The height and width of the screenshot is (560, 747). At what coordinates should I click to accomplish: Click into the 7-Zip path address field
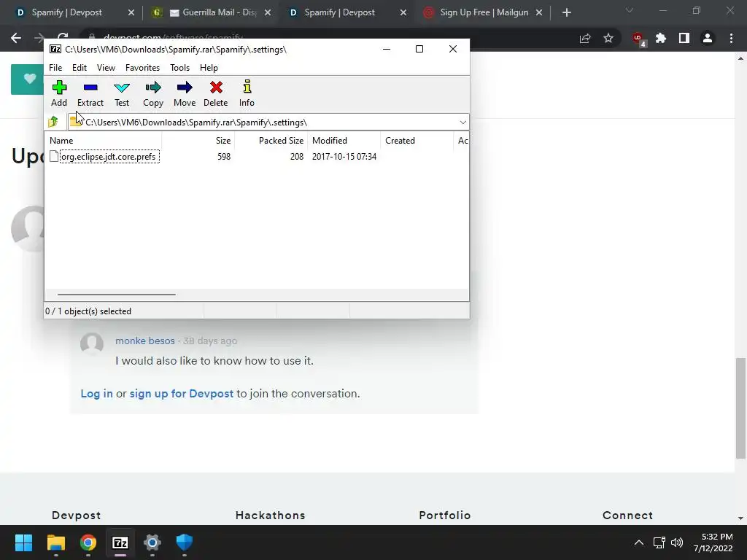pyautogui.click(x=267, y=122)
